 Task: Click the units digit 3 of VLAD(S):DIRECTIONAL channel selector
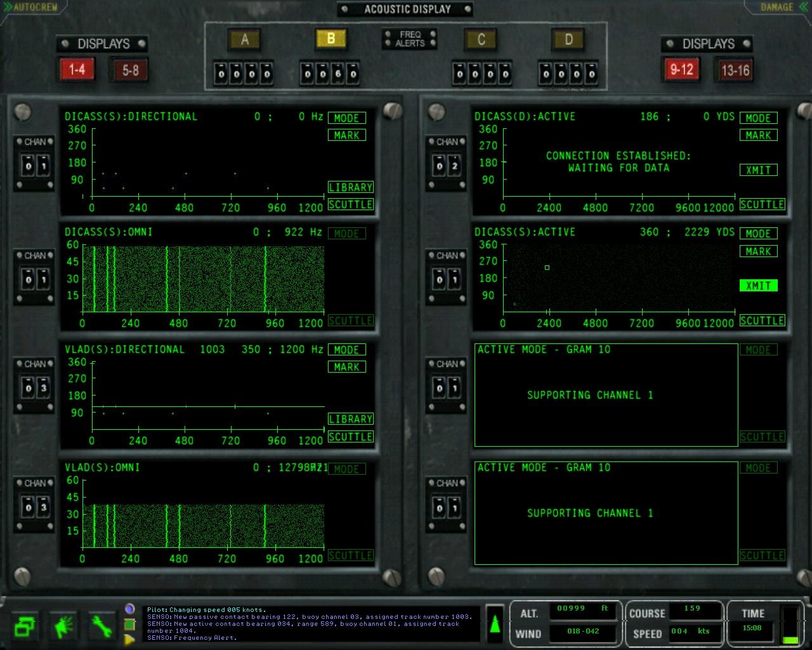click(43, 388)
